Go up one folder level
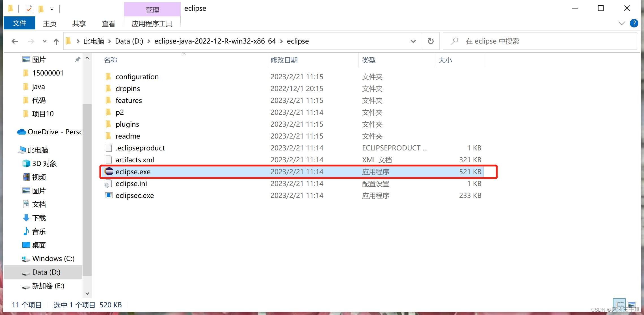 click(x=56, y=41)
